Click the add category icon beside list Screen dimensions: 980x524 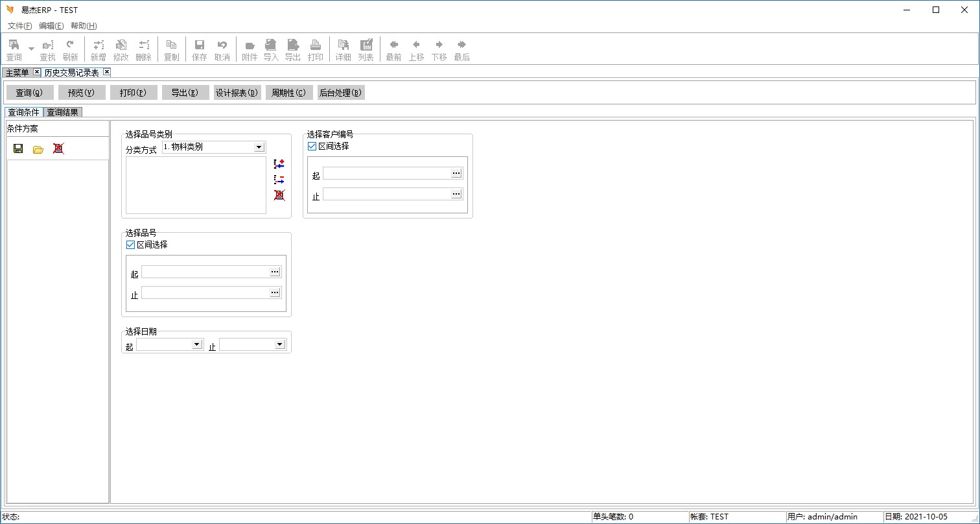coord(279,164)
